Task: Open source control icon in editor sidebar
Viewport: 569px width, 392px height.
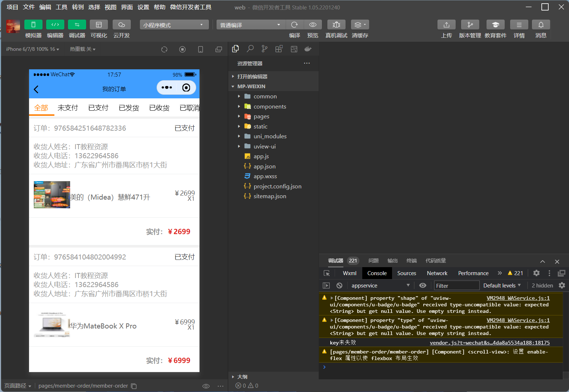Action: click(x=265, y=49)
